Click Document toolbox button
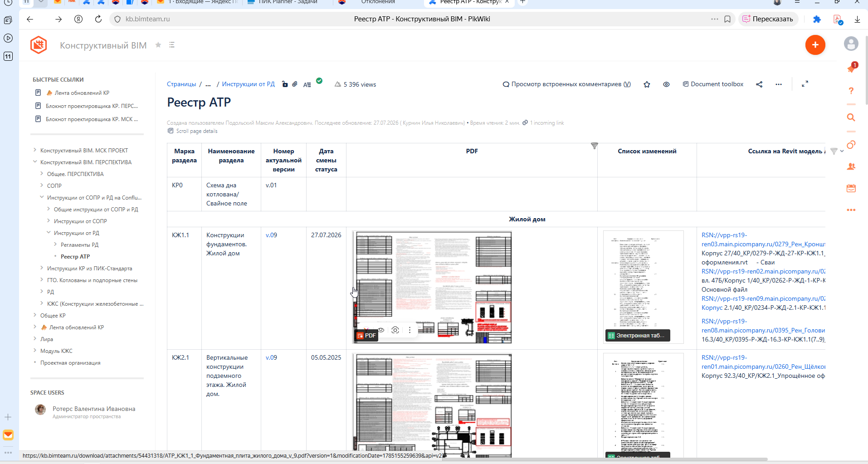 tap(713, 84)
